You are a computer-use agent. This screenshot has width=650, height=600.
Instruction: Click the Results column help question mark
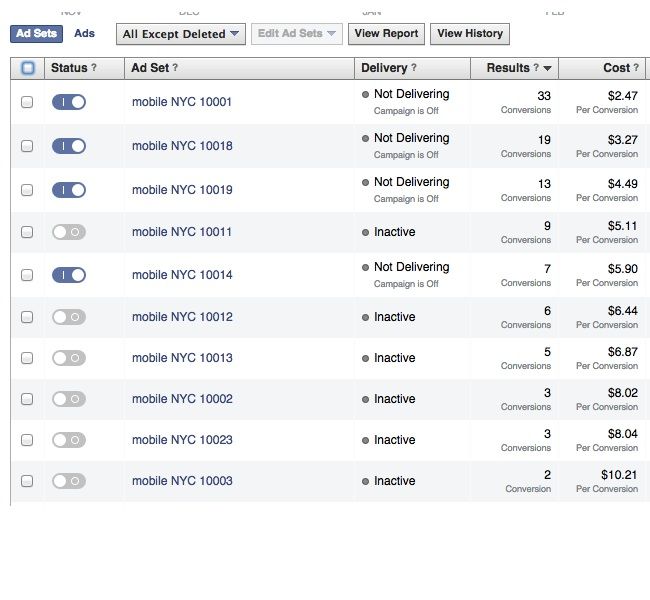click(536, 68)
